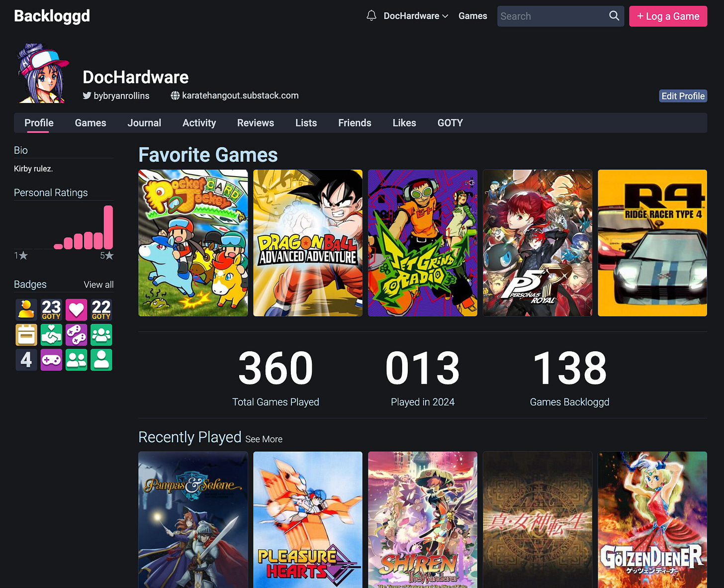Open the Games link in top navigation

[472, 16]
